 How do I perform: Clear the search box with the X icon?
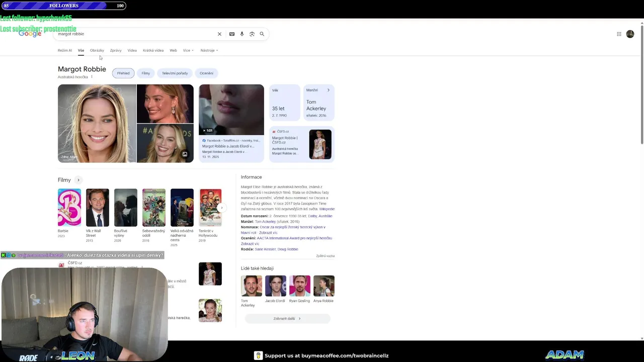(x=219, y=34)
